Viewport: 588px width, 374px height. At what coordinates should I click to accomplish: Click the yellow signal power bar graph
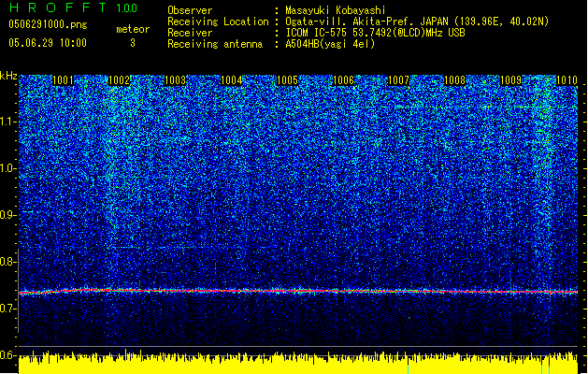pos(298,363)
